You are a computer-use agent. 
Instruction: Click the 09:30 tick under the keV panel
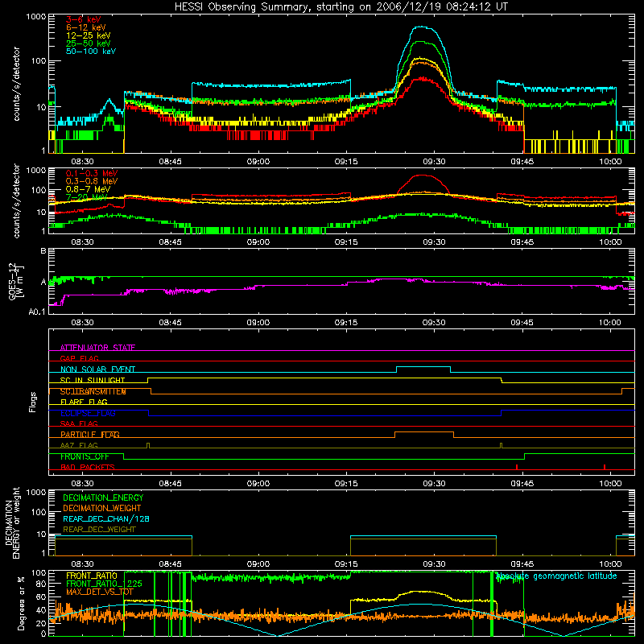pyautogui.click(x=434, y=162)
